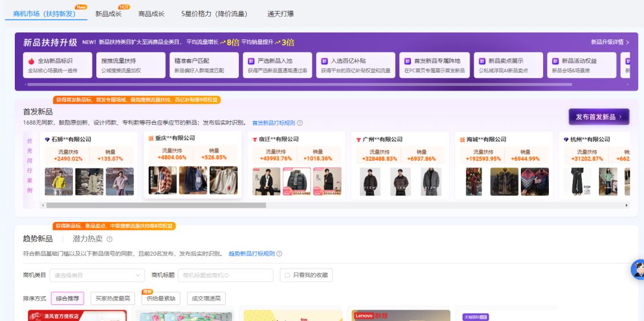Open the 商机类目 category dropdown
Image resolution: width=644 pixels, height=321 pixels.
97,275
